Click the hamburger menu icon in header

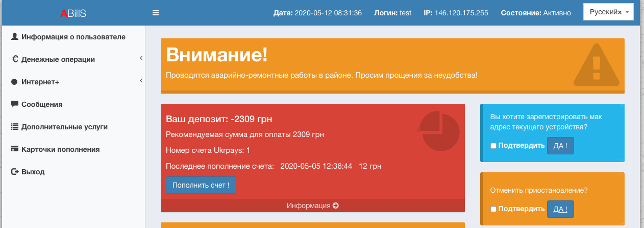[156, 13]
